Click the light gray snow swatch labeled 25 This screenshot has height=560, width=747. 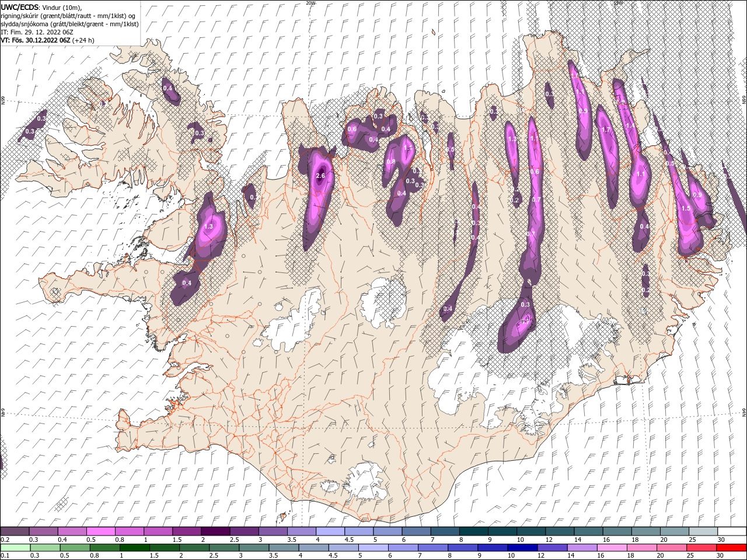pos(702,531)
